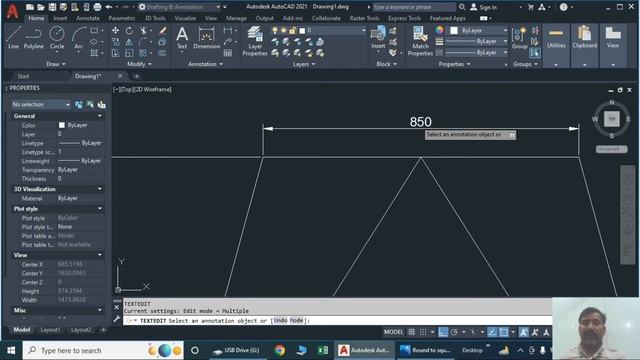Viewport: 640px width, 360px height.
Task: Click the search magnifier icon in title bar
Action: coord(462,7)
